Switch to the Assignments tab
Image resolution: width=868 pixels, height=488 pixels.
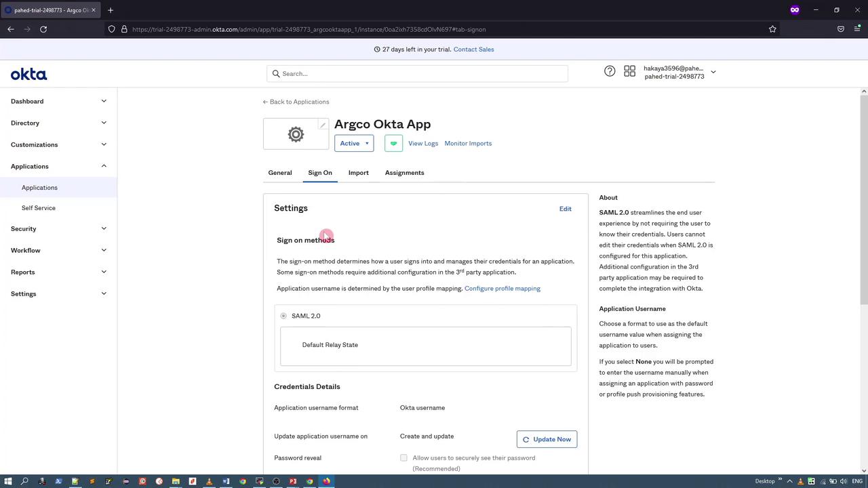point(404,173)
